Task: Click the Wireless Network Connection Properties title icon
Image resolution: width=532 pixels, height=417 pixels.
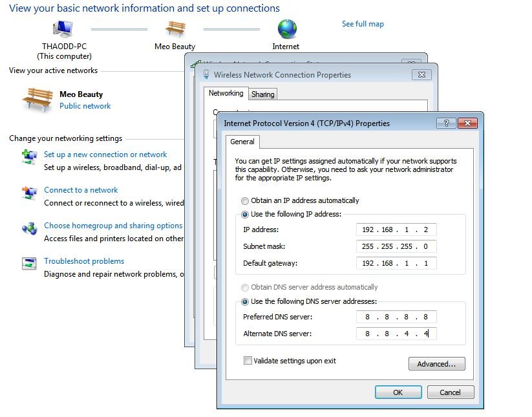Action: coord(206,74)
